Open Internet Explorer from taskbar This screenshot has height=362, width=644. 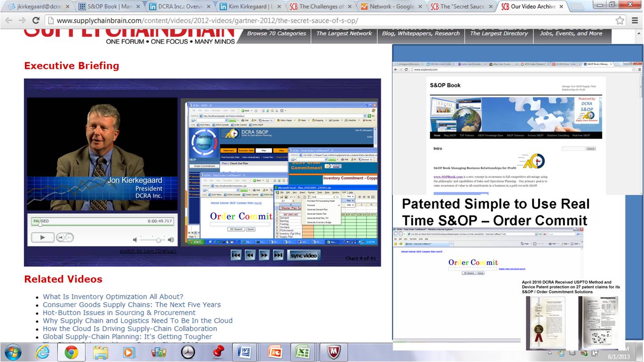click(43, 353)
